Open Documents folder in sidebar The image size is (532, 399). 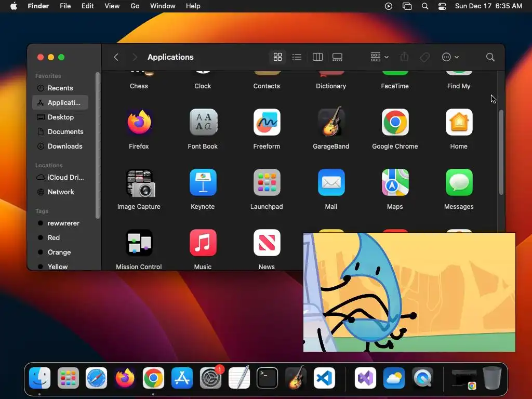pos(60,131)
